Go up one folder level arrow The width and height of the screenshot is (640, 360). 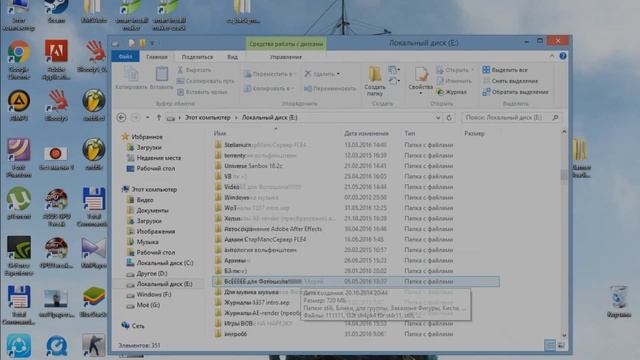[159, 118]
